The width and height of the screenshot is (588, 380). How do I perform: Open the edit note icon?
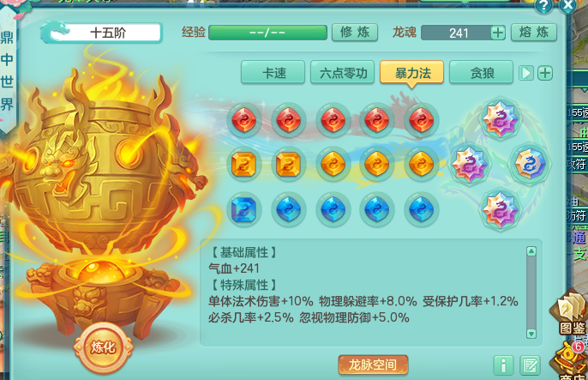pyautogui.click(x=530, y=365)
